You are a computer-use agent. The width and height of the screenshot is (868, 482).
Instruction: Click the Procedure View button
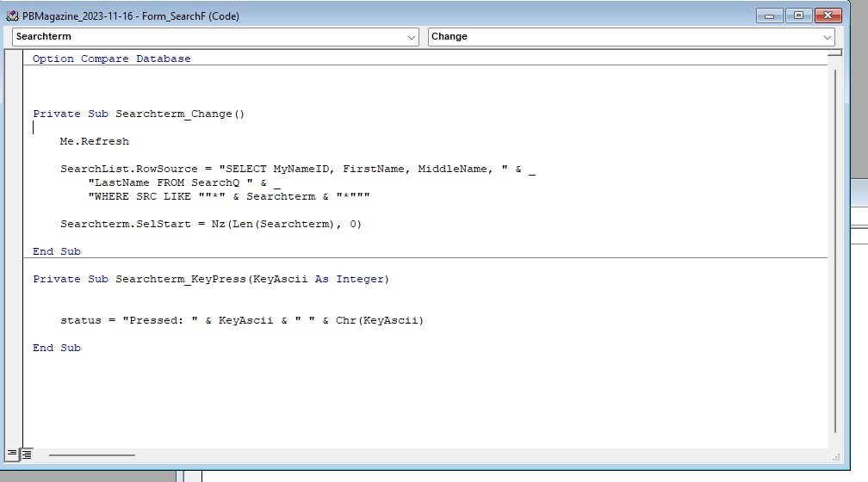tap(12, 454)
